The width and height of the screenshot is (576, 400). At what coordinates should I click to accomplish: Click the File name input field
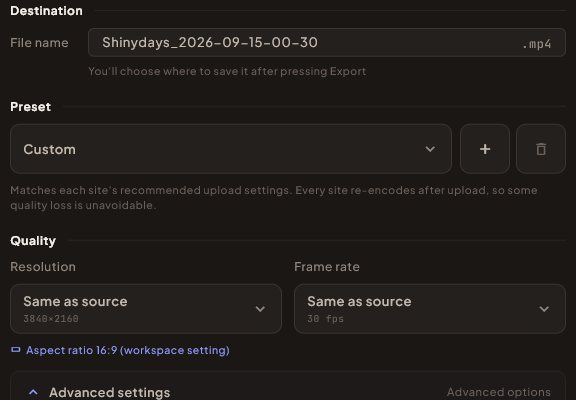click(x=327, y=43)
